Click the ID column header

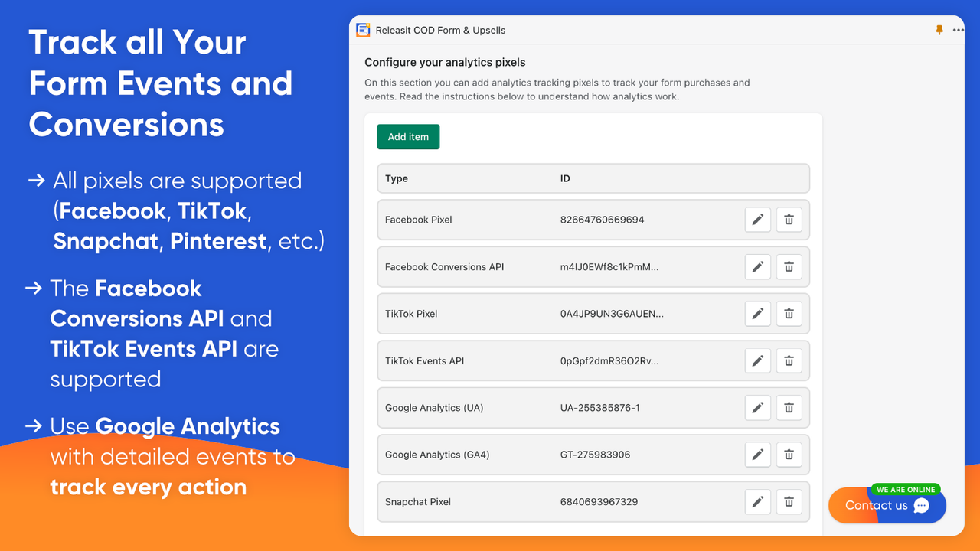(x=565, y=178)
